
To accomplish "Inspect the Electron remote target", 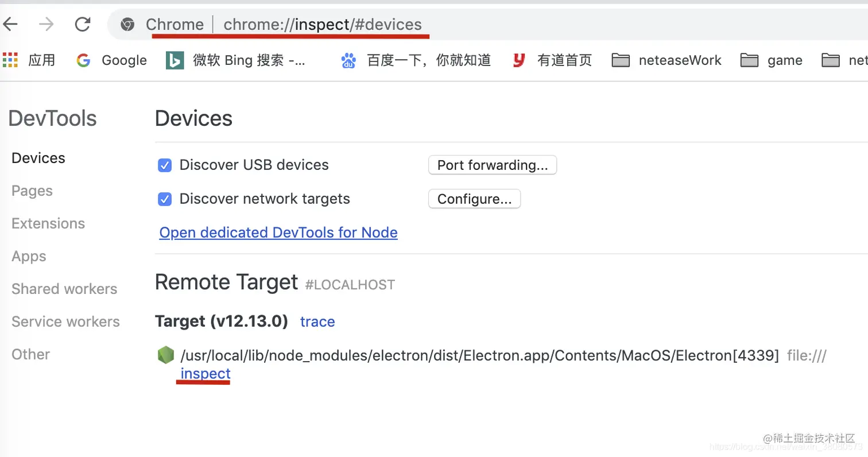I will (x=203, y=374).
